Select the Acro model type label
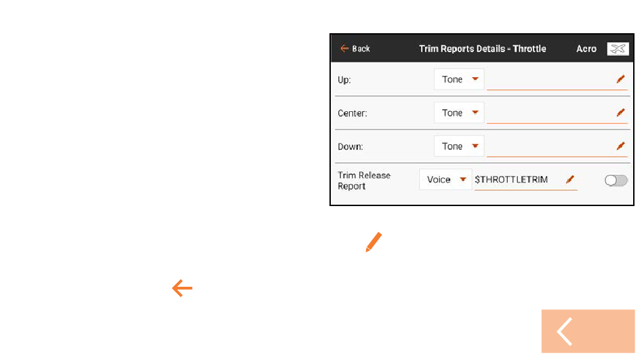644x362 pixels. point(586,49)
